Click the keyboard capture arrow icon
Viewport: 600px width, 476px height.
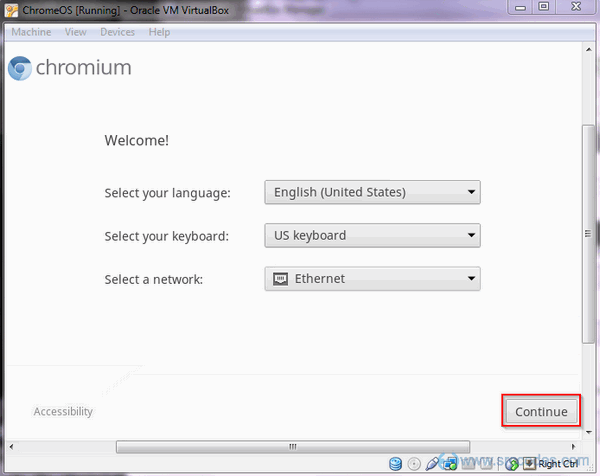[x=530, y=463]
